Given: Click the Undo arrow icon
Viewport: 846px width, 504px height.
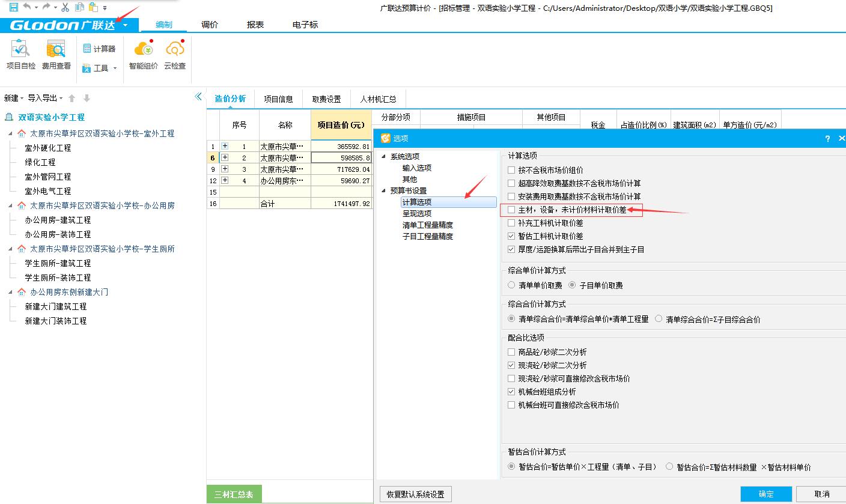Looking at the screenshot, I should tap(28, 7).
